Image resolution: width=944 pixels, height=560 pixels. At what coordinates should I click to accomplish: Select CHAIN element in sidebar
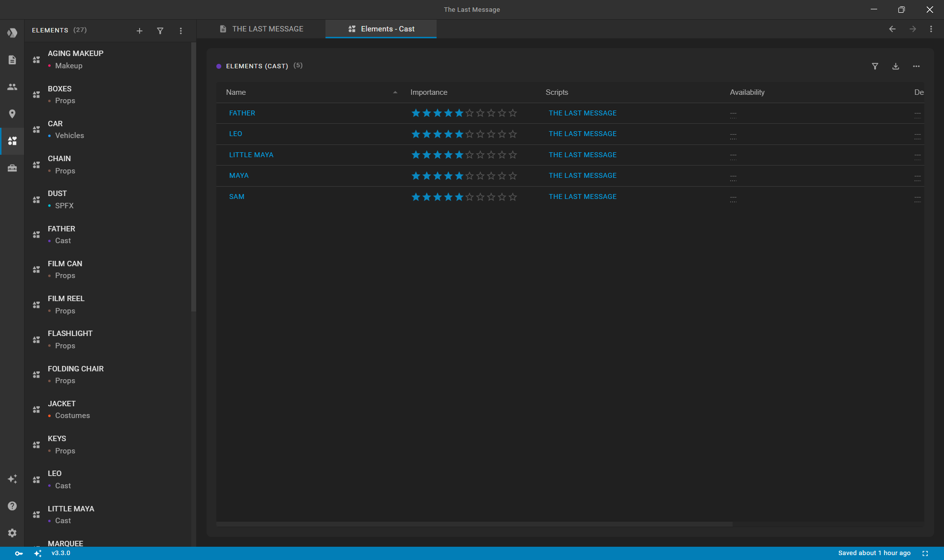pyautogui.click(x=108, y=165)
